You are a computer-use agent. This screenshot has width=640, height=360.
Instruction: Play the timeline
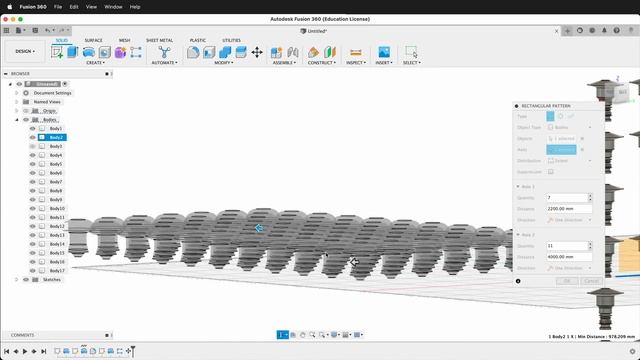click(x=24, y=351)
